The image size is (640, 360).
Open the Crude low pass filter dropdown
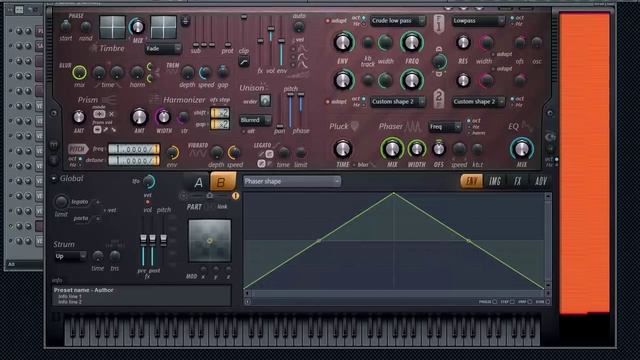pos(398,20)
